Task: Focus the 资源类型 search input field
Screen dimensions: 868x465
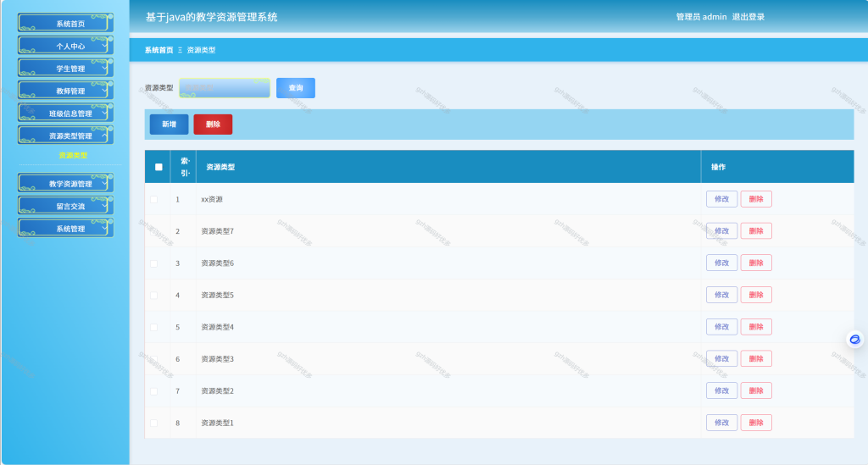Action: 225,88
